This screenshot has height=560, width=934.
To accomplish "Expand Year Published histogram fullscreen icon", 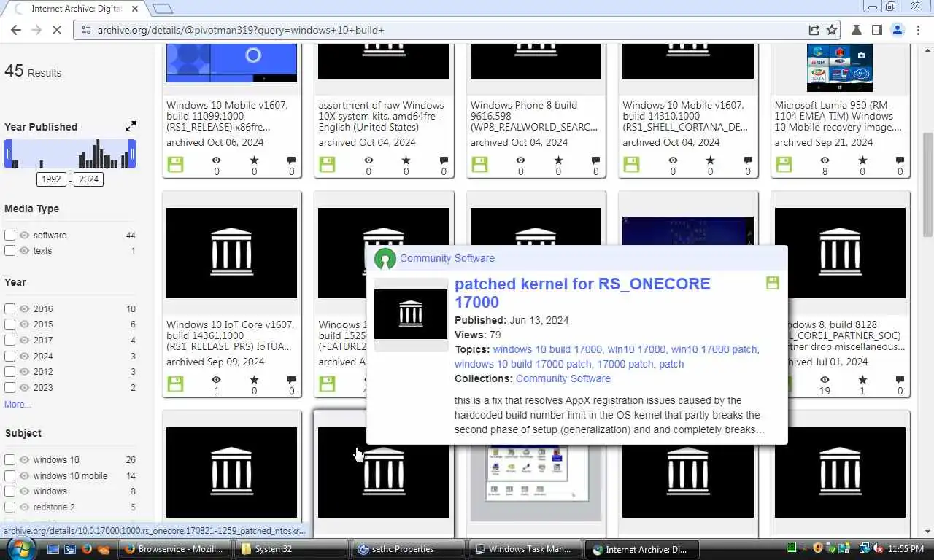I will click(x=131, y=127).
